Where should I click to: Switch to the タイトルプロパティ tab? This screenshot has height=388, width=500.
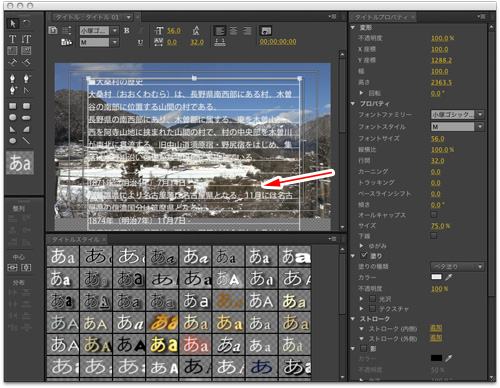pos(381,17)
